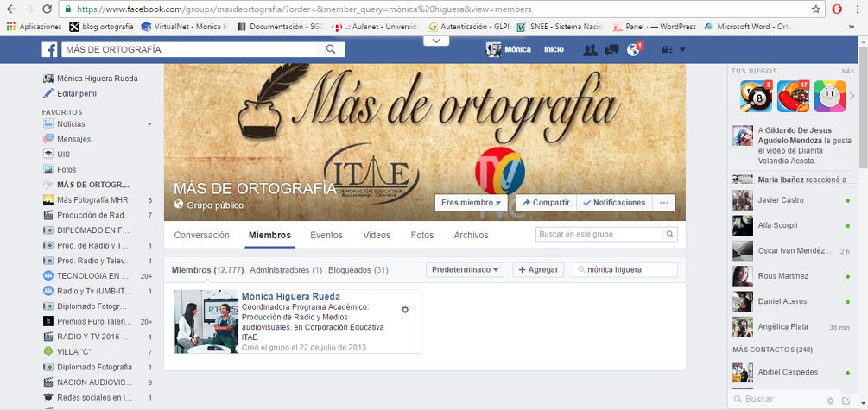Open Mensajes in the left sidebar
Image resolution: width=868 pixels, height=410 pixels.
(73, 140)
